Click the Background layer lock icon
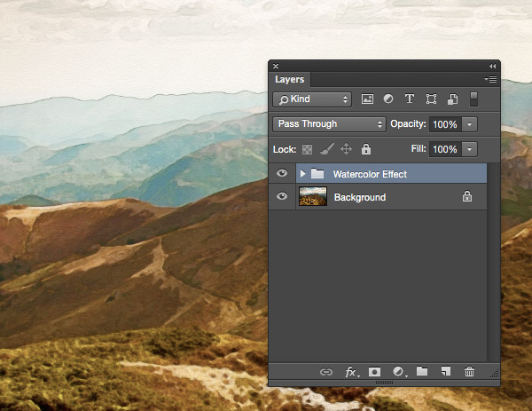Viewport: 532px width, 411px height. click(x=467, y=196)
